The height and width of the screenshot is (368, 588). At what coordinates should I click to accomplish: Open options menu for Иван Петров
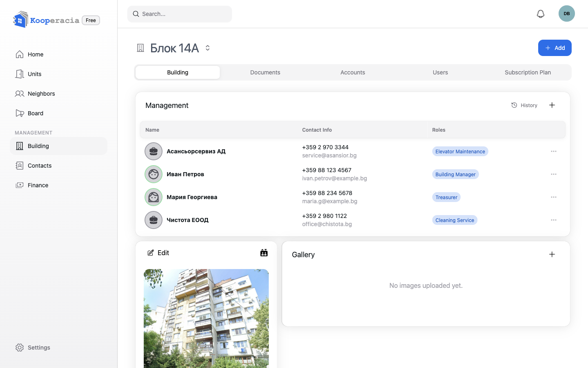point(554,174)
